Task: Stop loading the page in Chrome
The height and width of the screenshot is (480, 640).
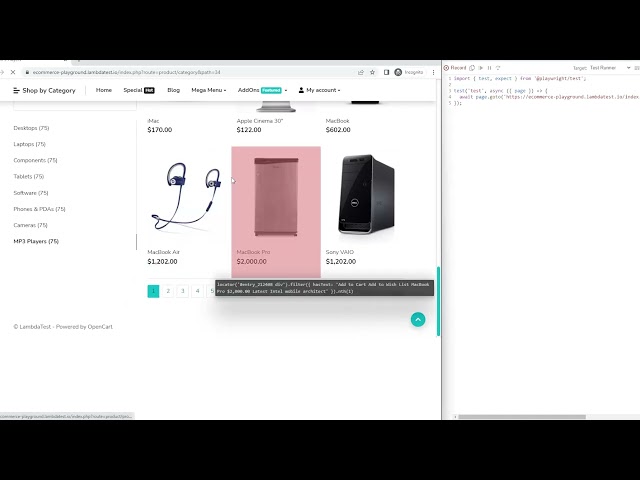Action: [13, 72]
